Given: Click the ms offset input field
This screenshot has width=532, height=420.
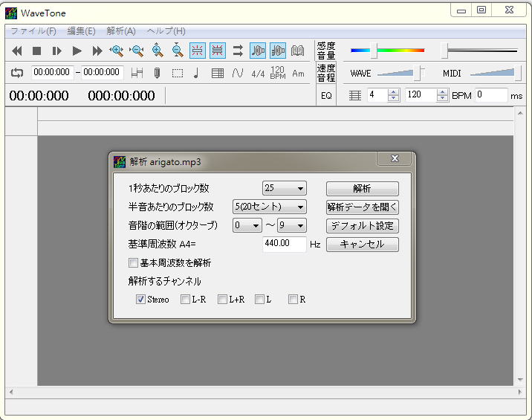Looking at the screenshot, I should [x=491, y=95].
